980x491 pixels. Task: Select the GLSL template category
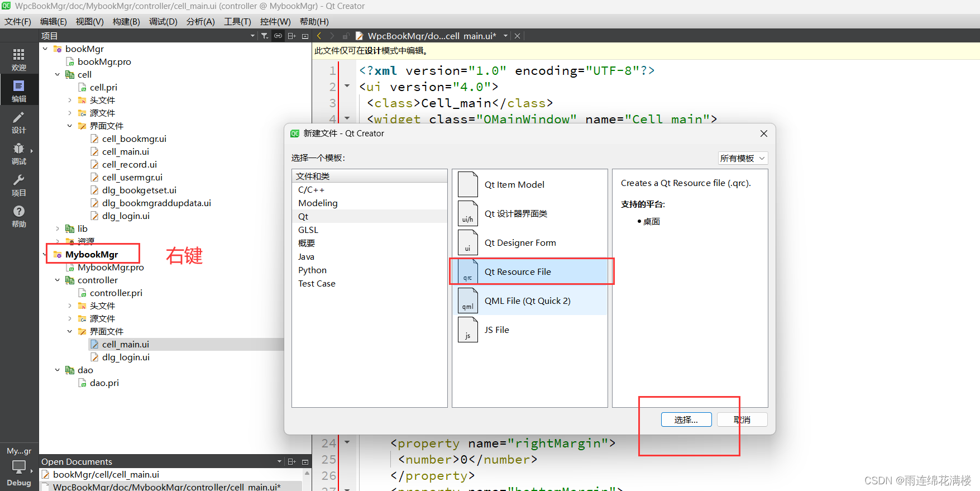(369, 230)
